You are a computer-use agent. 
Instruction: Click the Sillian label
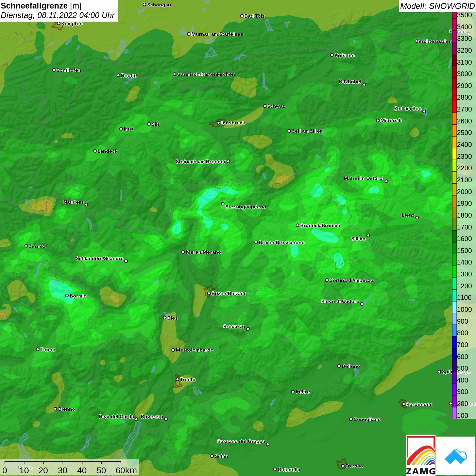[x=358, y=239]
